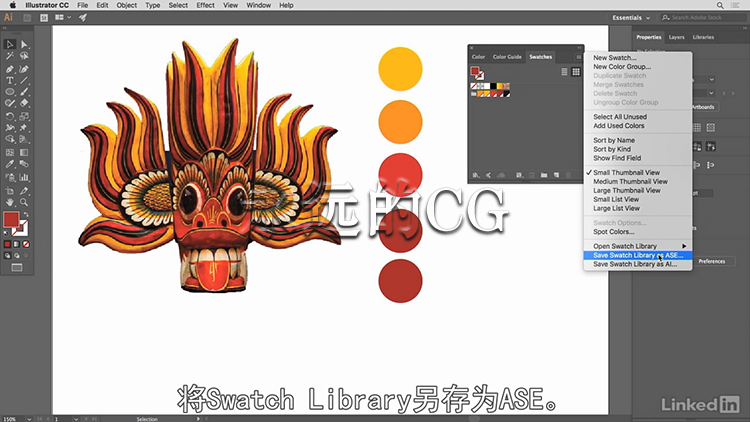Open macOS Spotlight search icon
Screen dimensions: 750x422
(720, 5)
